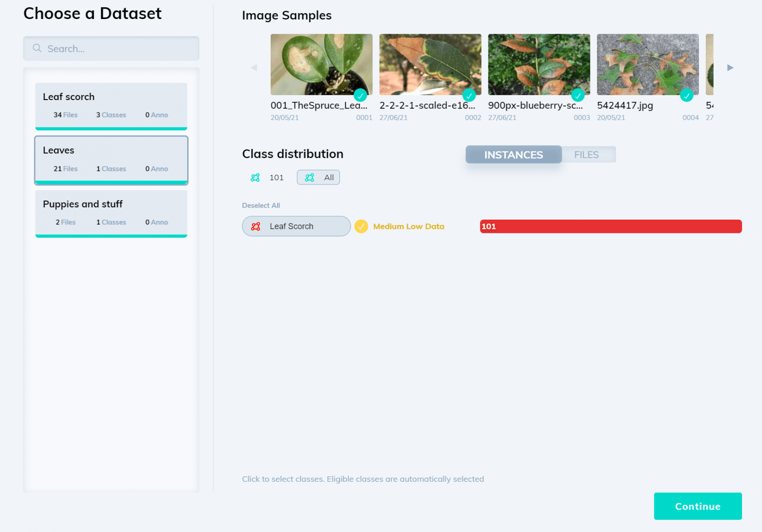The image size is (762, 532).
Task: Toggle the checkmark on 5424417.jpg image
Action: tap(687, 95)
